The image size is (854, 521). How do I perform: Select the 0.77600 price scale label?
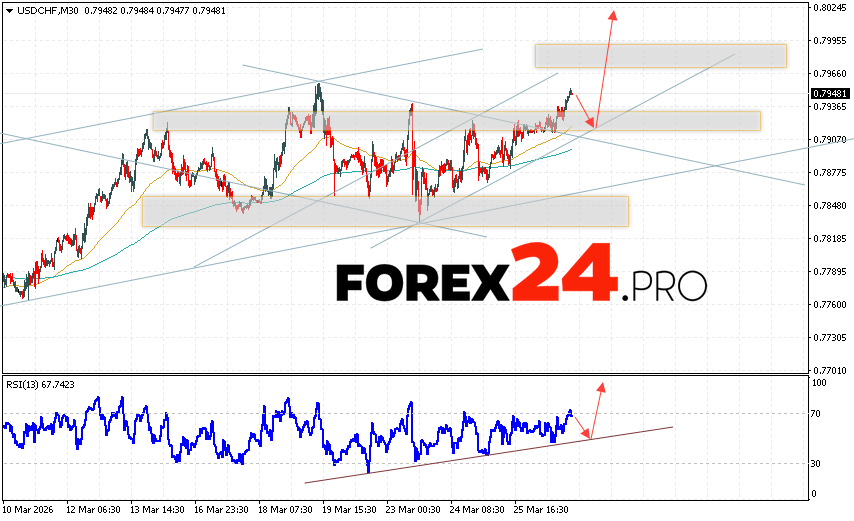pos(829,305)
